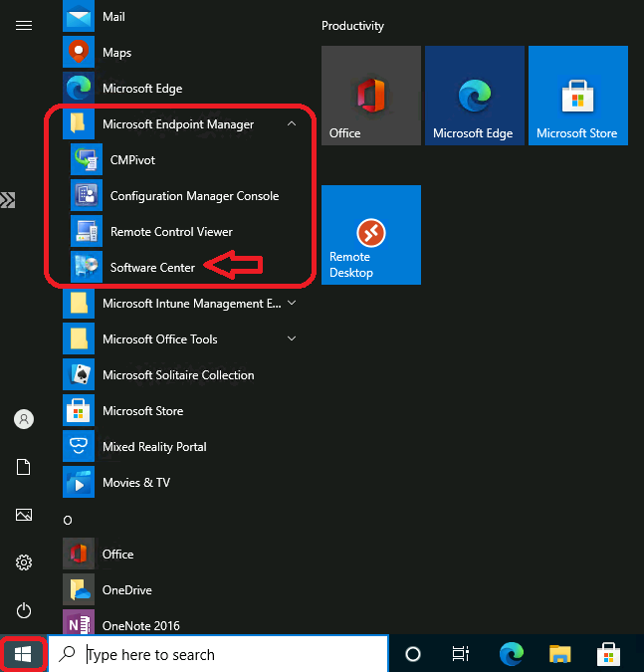Launch the Maps app icon
644x672 pixels.
[x=79, y=52]
